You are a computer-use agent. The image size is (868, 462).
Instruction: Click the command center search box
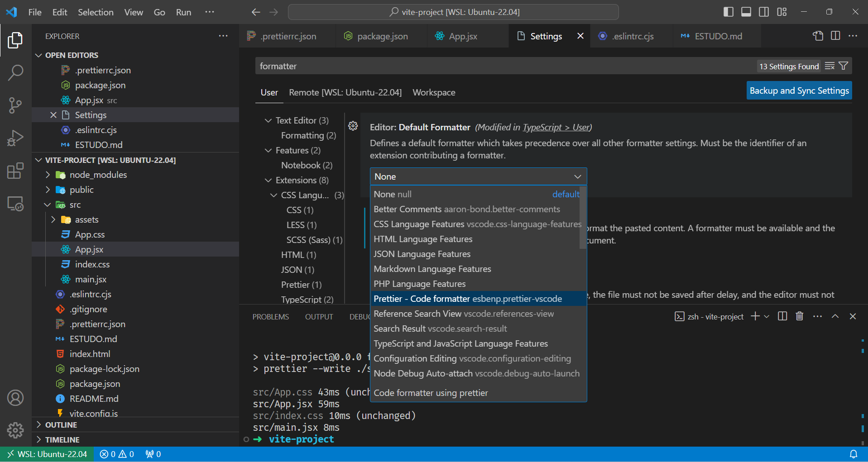[x=453, y=12]
